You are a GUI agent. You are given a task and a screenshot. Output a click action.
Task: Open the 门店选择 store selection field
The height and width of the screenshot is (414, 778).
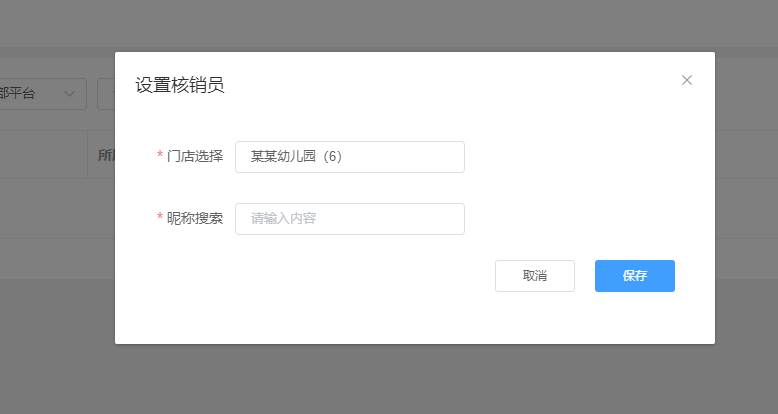coord(350,157)
